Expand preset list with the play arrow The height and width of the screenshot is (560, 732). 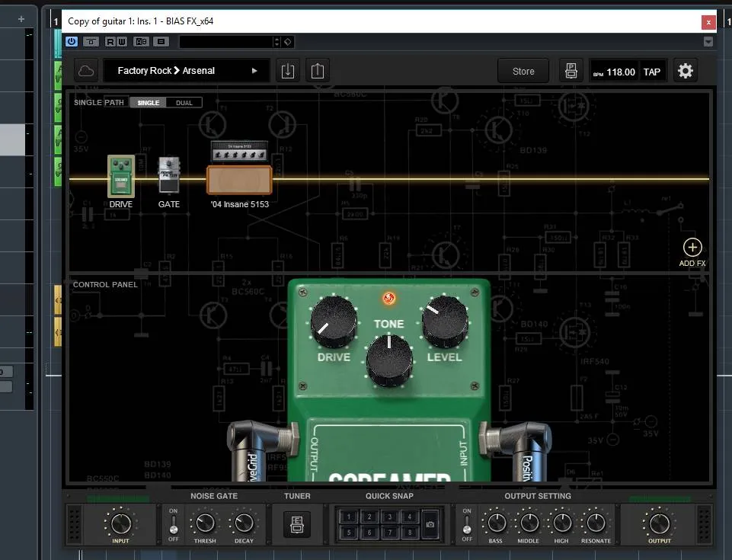pos(254,71)
